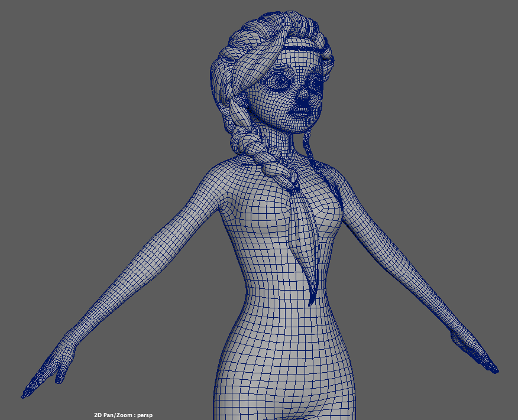Click the character's eye on the screen-left side
The image size is (518, 420).
tap(276, 82)
